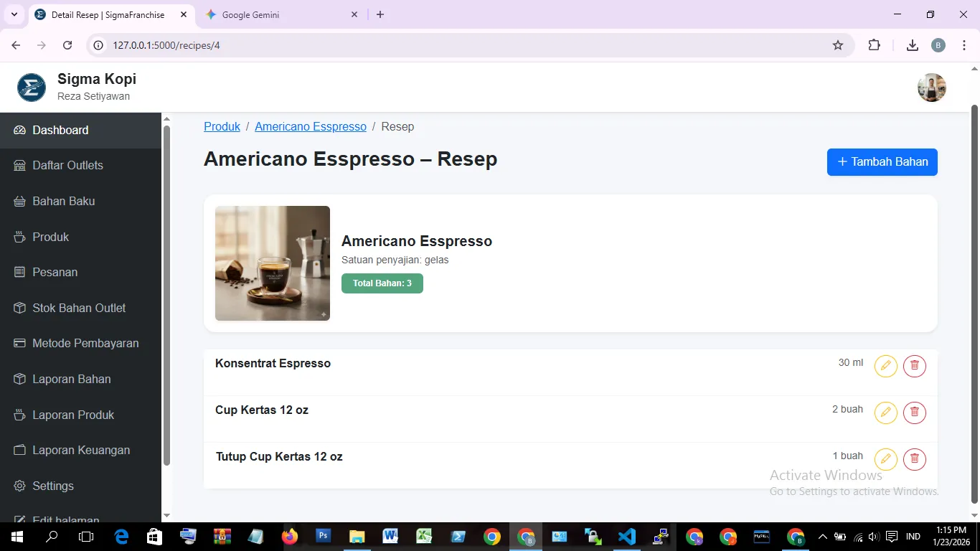Viewport: 980px width, 551px height.
Task: Open the Chrome three-dot menu
Action: click(x=964, y=45)
